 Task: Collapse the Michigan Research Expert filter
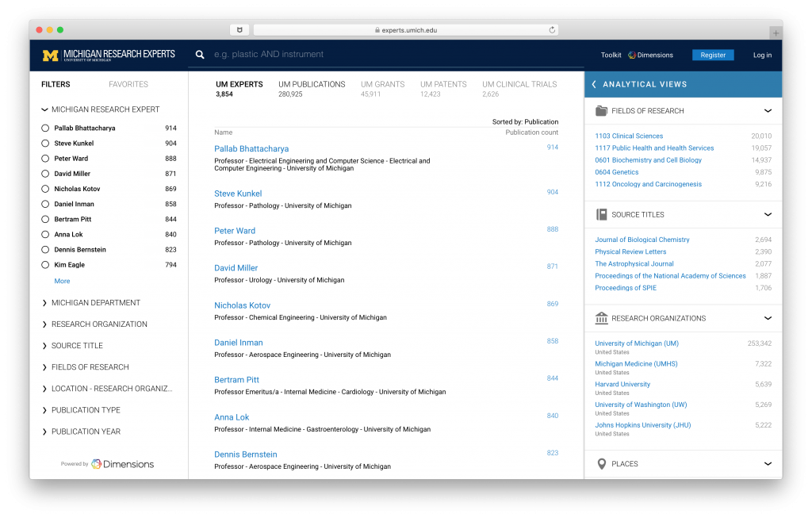(44, 109)
